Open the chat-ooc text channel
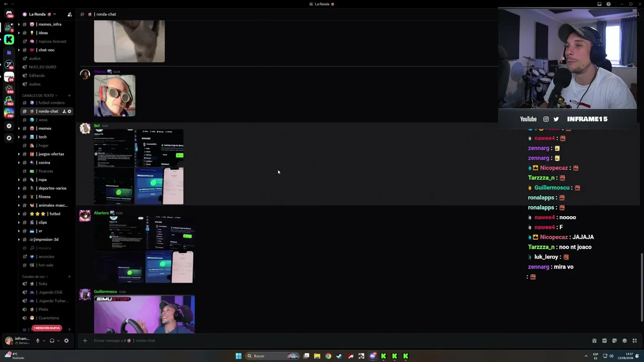 47,50
